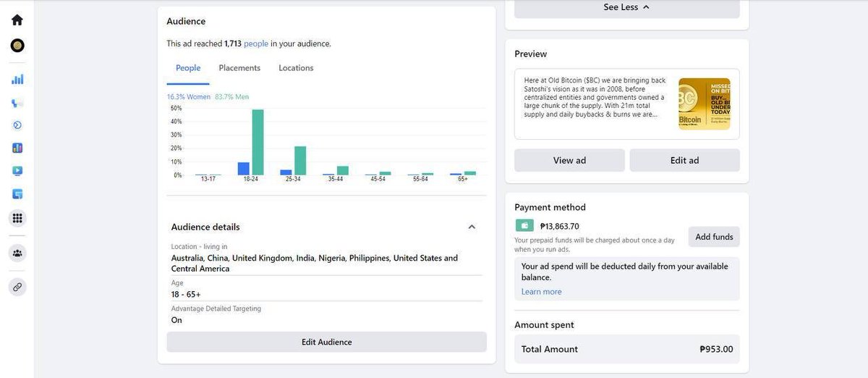Viewport: 868px width, 378px height.
Task: Collapse the Audience details section
Action: tap(472, 227)
